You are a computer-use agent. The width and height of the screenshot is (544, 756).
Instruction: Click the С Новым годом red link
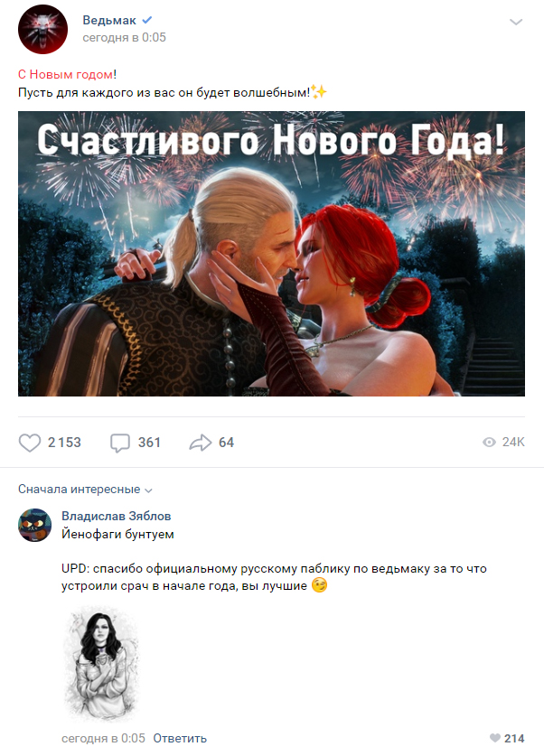pyautogui.click(x=66, y=74)
